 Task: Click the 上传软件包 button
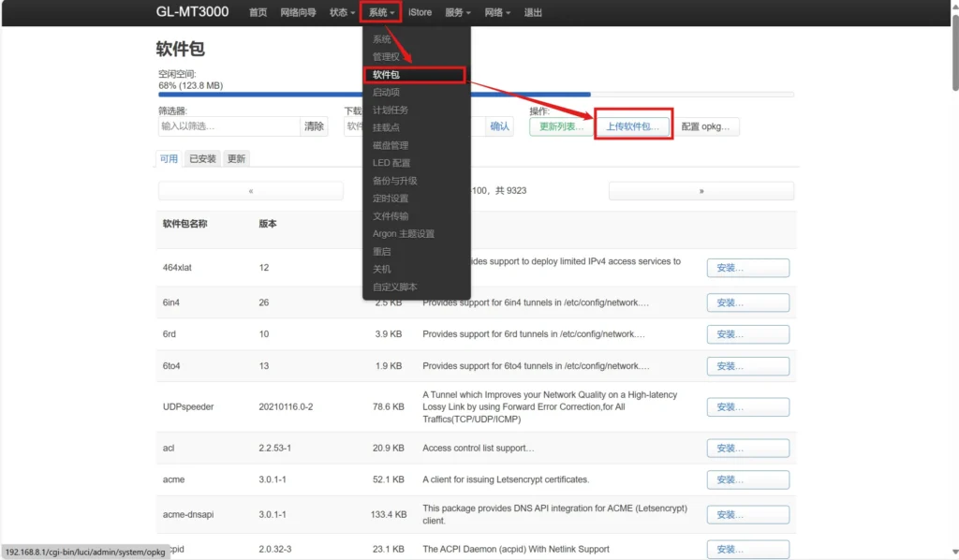point(633,126)
